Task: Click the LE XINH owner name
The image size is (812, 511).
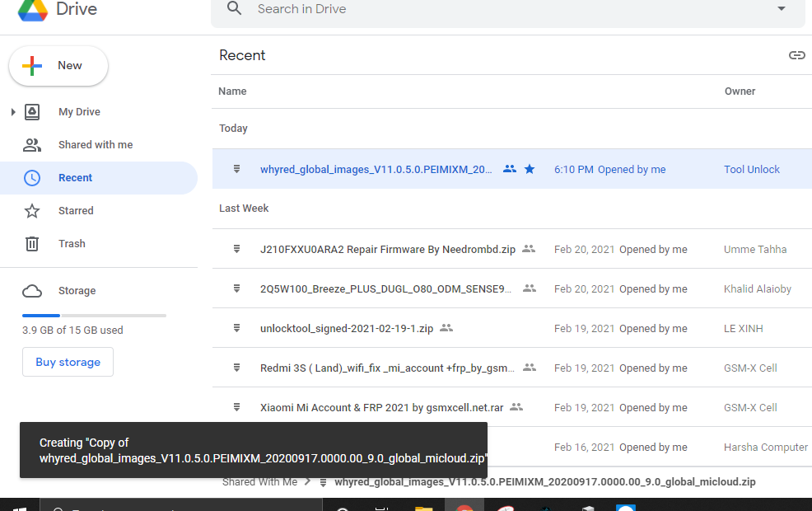Action: point(743,329)
